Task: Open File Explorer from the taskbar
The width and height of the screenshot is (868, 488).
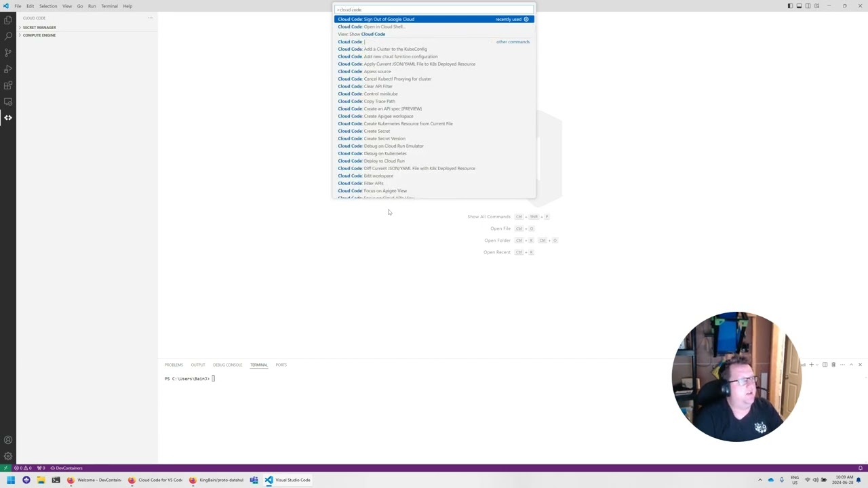Action: pyautogui.click(x=41, y=480)
